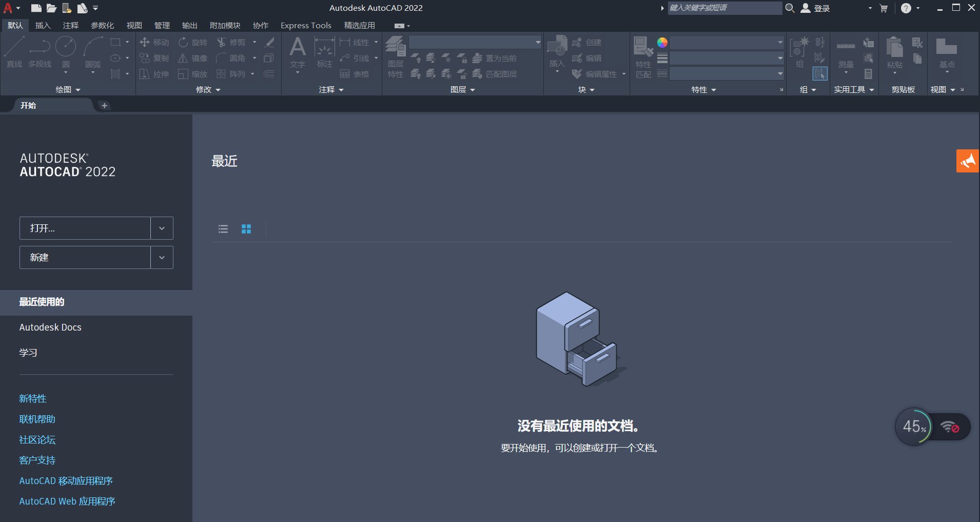Expand the Open (打开) dropdown arrow

click(x=162, y=228)
